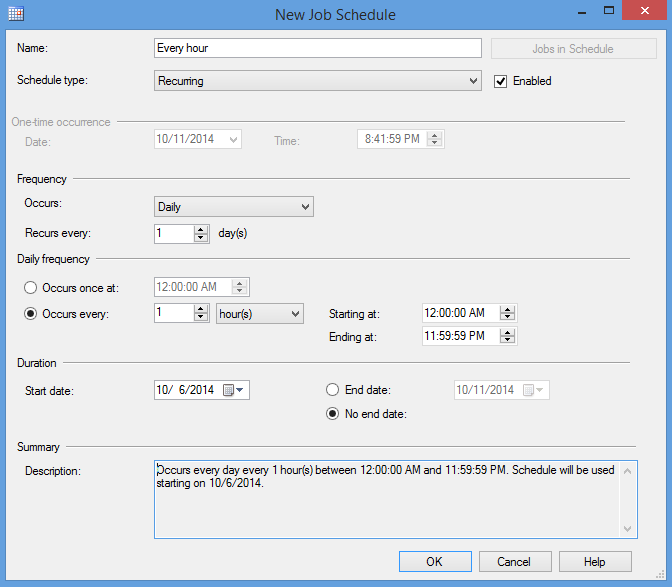Close the New Job Schedule dialog
Image resolution: width=672 pixels, height=587 pixels.
[x=648, y=14]
